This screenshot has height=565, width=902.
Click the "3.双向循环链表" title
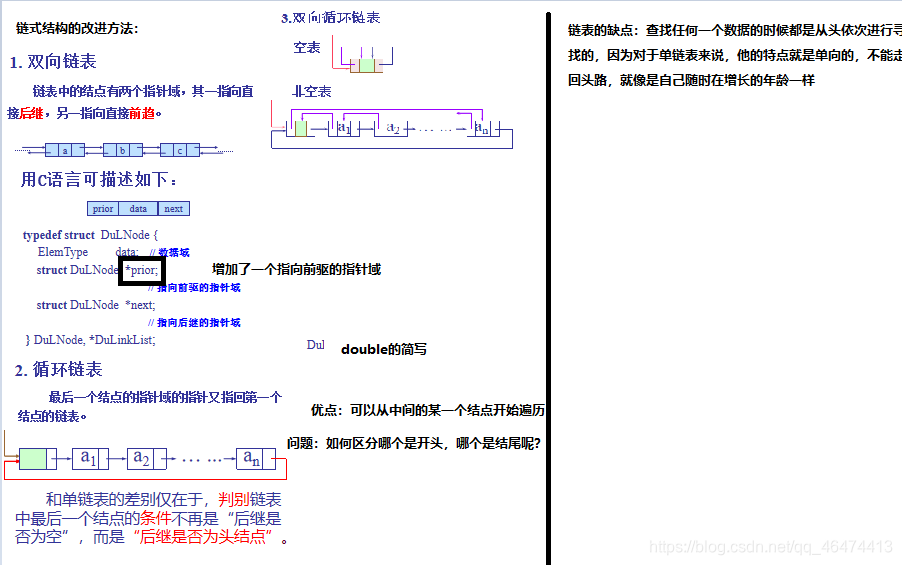click(331, 18)
